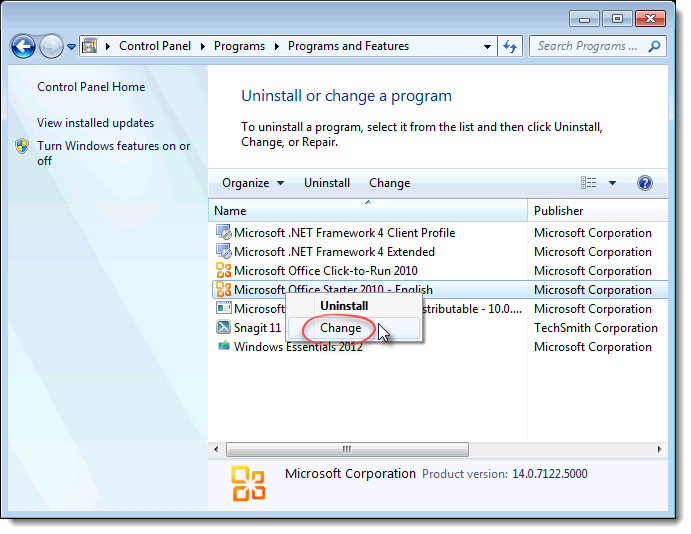Select Microsoft Office Starter 2010 - English
Screen dimensions: 691x534
[x=333, y=289]
